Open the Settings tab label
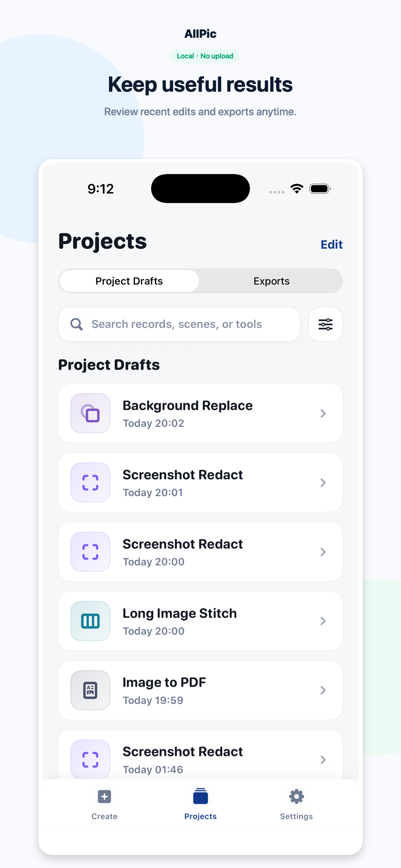The image size is (401, 868). (x=296, y=816)
